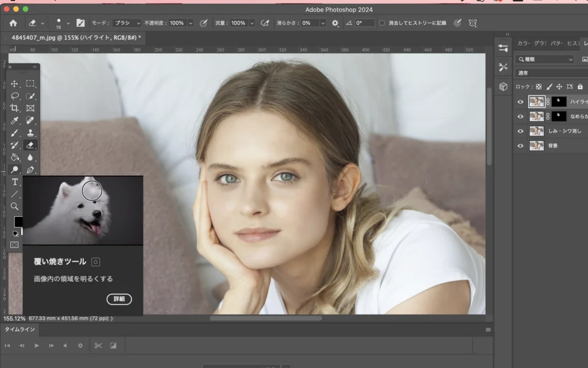Select the Pen tool
The width and height of the screenshot is (588, 368).
click(x=30, y=170)
